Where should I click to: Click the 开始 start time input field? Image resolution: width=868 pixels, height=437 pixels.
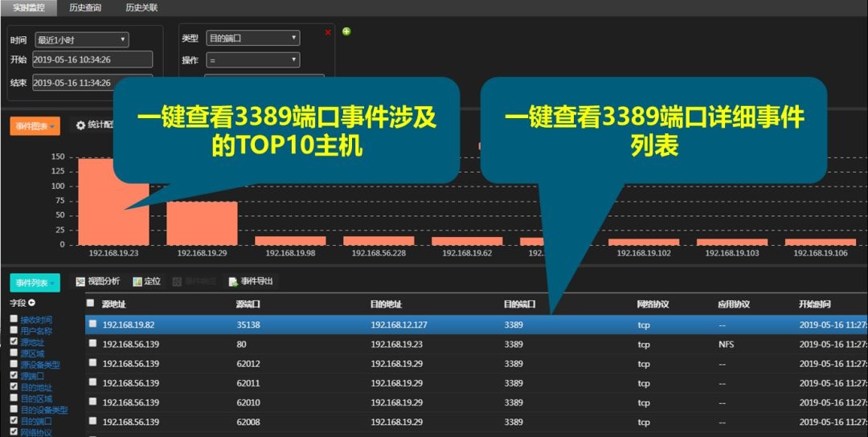click(92, 59)
